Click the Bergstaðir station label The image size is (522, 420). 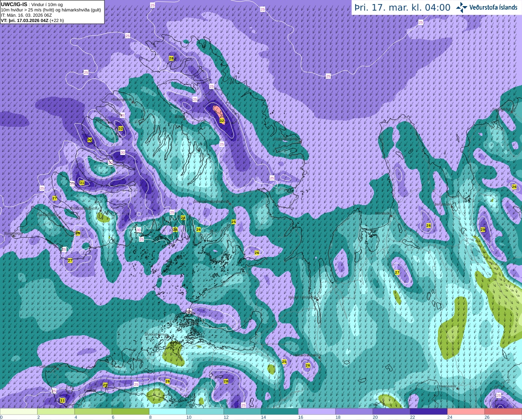(x=443, y=204)
